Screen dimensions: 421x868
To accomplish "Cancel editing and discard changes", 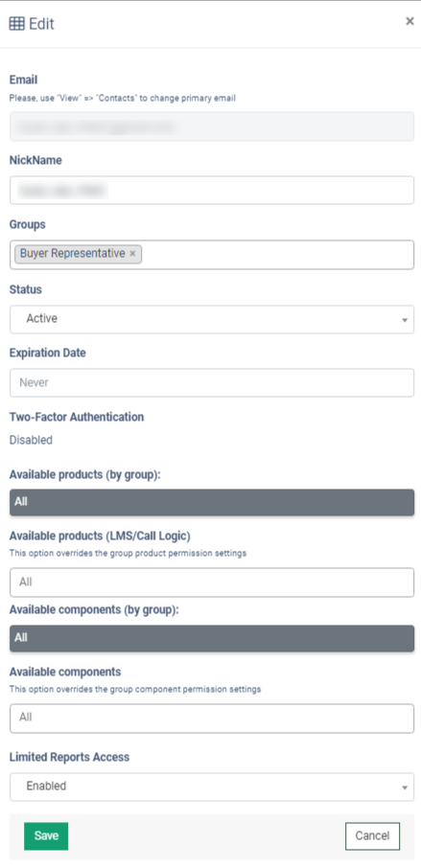I will point(372,835).
